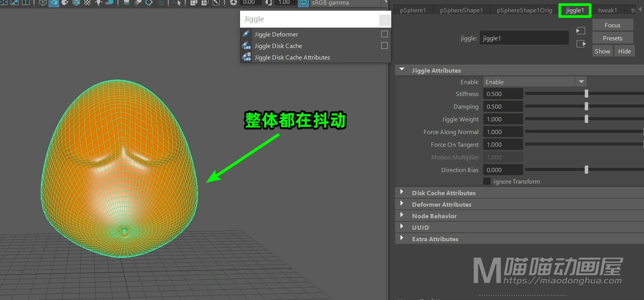Click the Damping slider handle

pos(586,106)
